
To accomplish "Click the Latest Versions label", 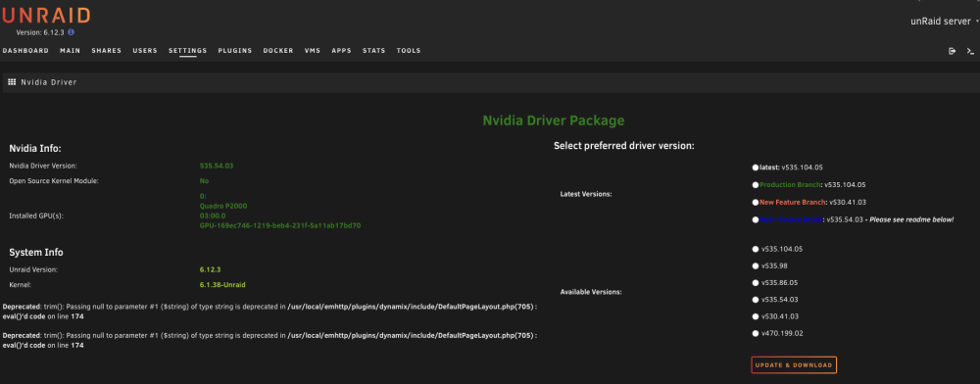I will (586, 194).
